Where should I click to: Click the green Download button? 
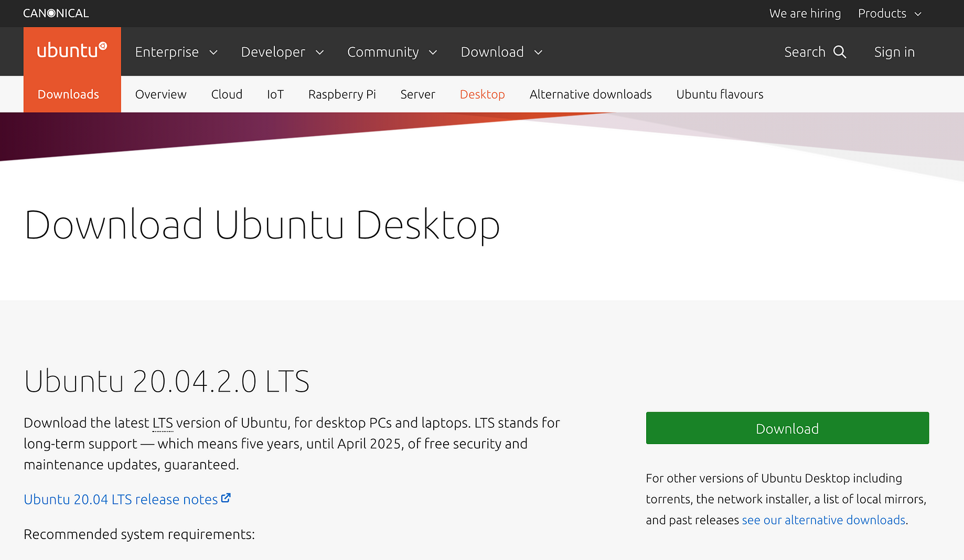pos(787,428)
